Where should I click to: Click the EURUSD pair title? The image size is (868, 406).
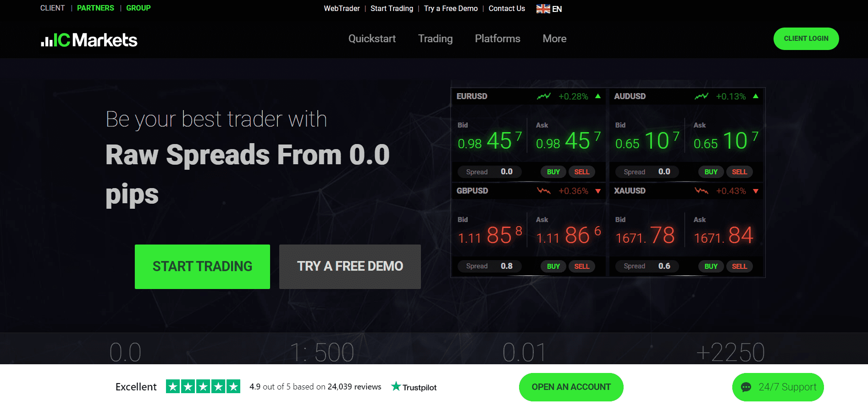coord(472,96)
